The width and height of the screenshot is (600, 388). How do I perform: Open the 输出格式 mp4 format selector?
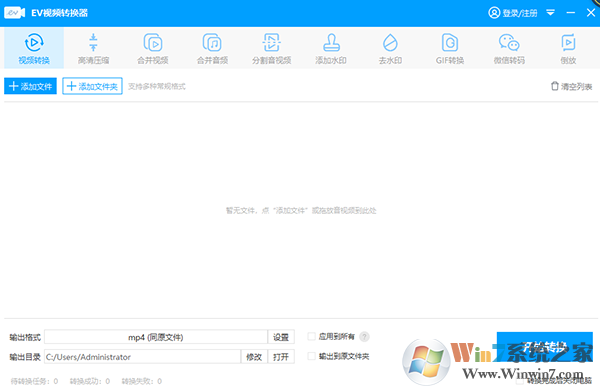[156, 337]
